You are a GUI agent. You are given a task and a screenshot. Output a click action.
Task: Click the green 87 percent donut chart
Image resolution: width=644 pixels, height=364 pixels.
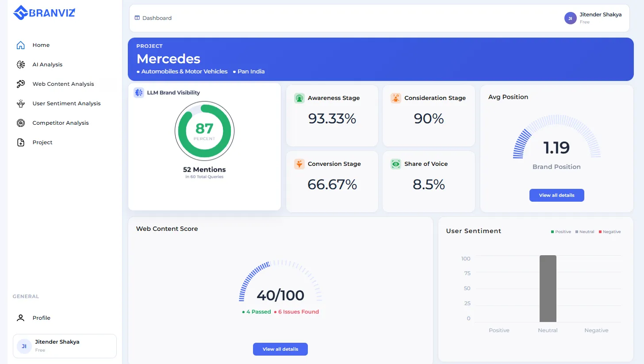point(204,131)
